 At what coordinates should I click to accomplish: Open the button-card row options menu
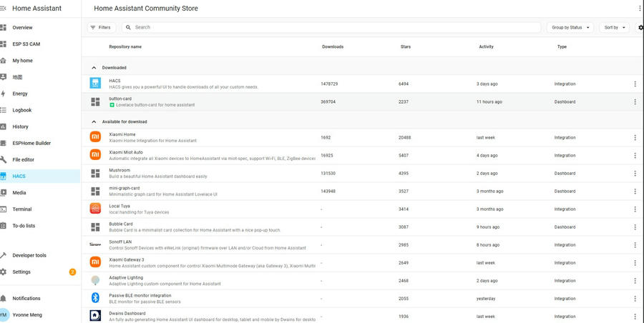pyautogui.click(x=635, y=101)
